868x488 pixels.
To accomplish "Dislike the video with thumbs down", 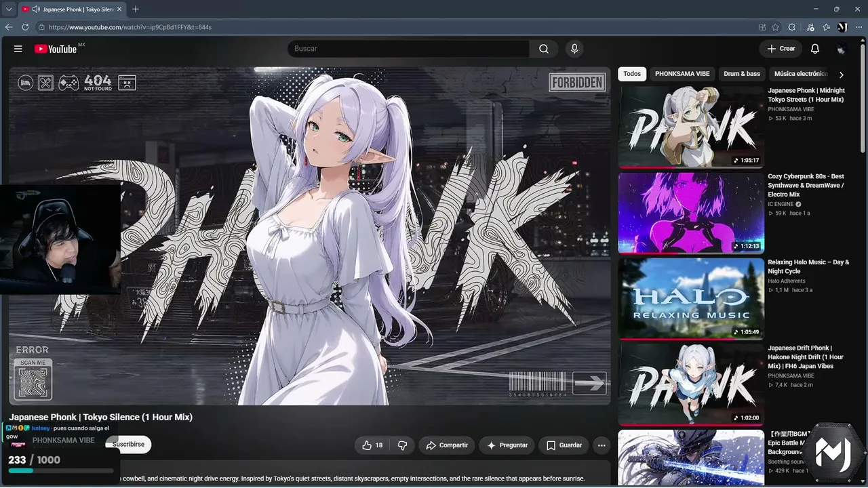I will point(402,445).
